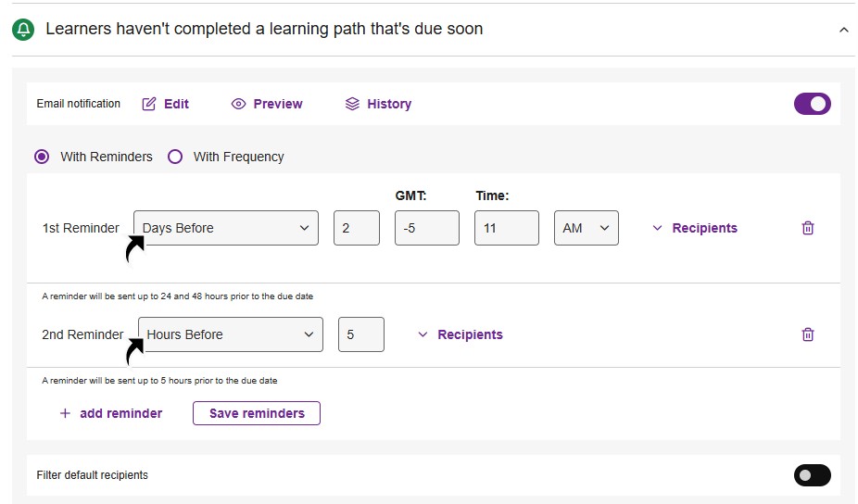858x504 pixels.
Task: Expand Recipients for the 1st Reminder
Action: tap(695, 228)
